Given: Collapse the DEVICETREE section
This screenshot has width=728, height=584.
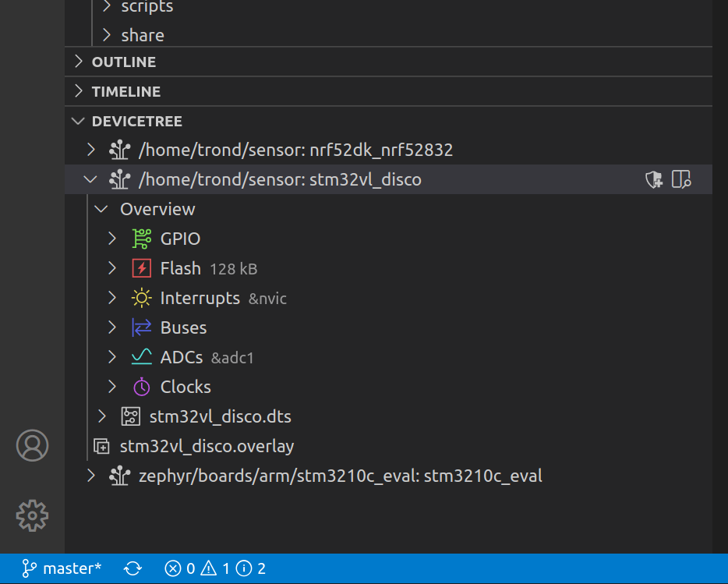Looking at the screenshot, I should [x=79, y=121].
